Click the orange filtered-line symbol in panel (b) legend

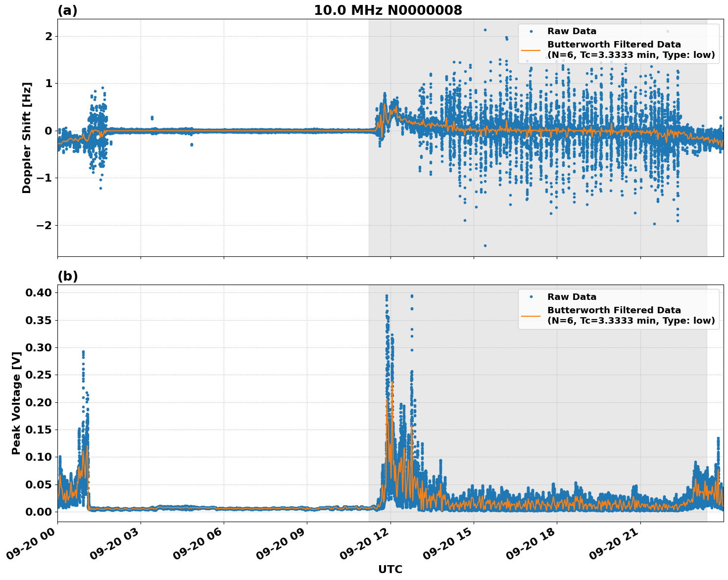point(532,316)
